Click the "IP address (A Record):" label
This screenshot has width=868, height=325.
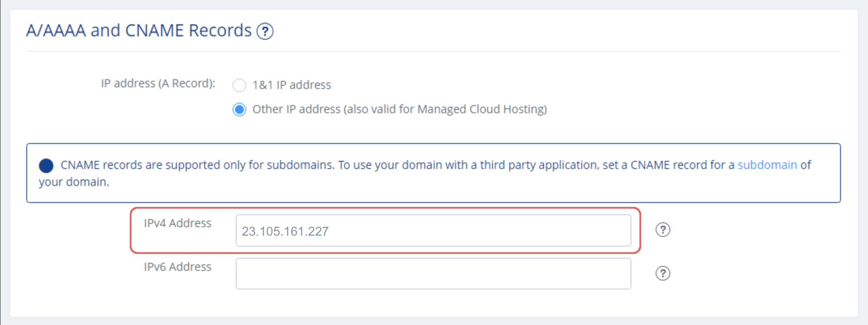158,83
